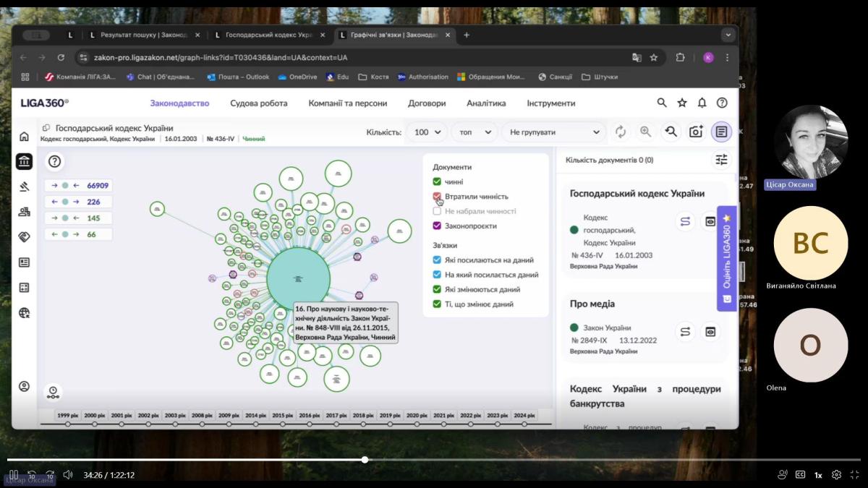Uncheck the "чинні" documents checkbox

tap(437, 182)
